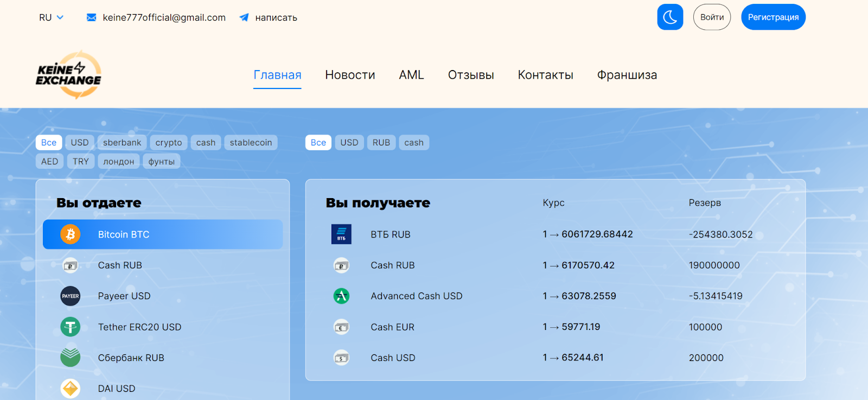This screenshot has height=400, width=868.
Task: Click the Cash RUB icon in the receive list
Action: click(341, 265)
